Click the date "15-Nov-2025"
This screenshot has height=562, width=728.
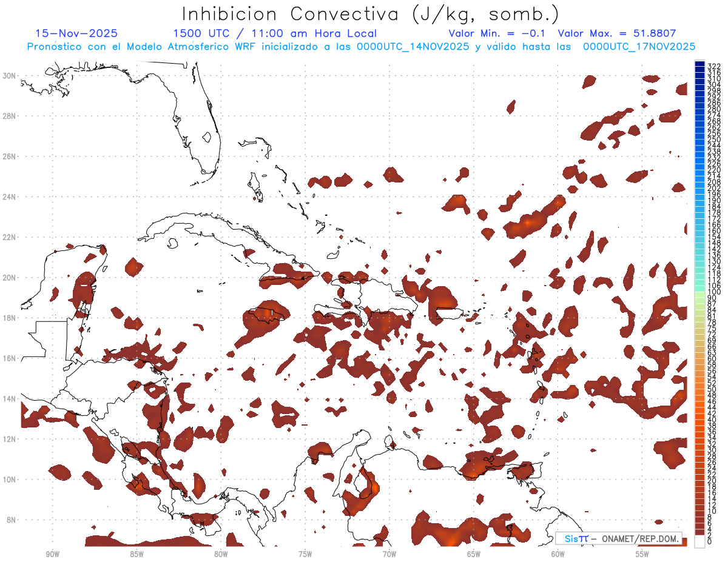point(76,33)
